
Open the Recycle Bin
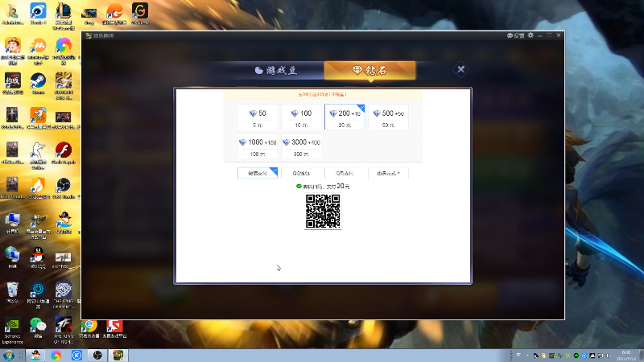click(x=12, y=292)
